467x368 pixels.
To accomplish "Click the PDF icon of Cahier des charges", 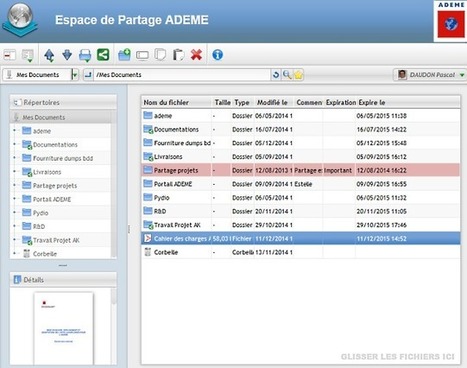I will (147, 238).
